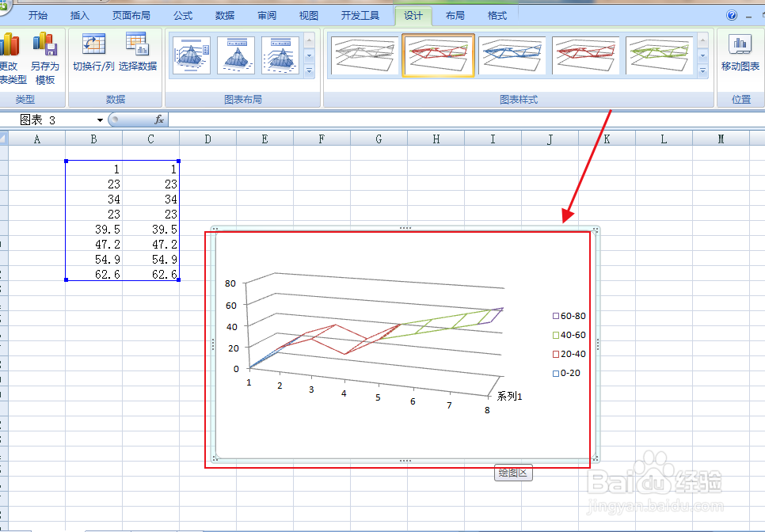Select column B header
Screen dimensions: 765x532
[93, 139]
